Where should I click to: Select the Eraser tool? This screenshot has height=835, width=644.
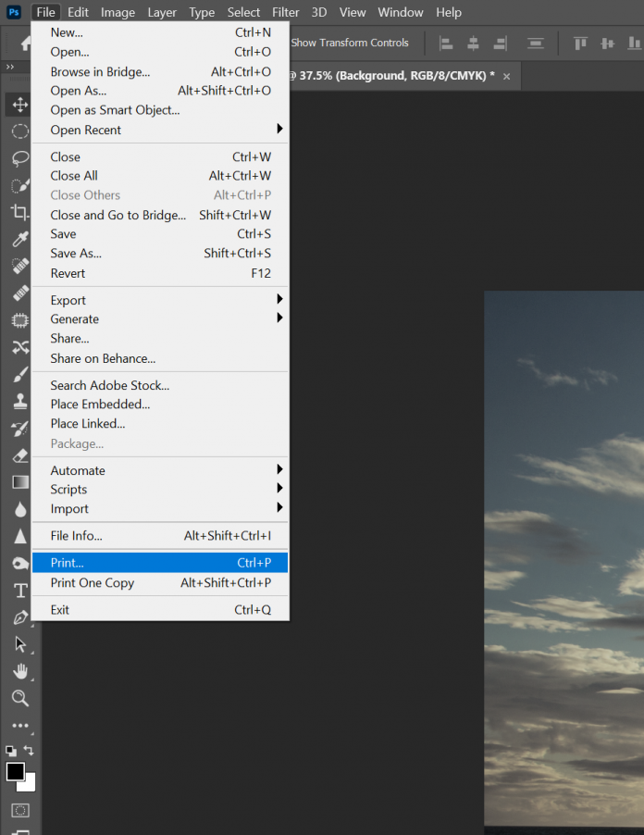[19, 455]
